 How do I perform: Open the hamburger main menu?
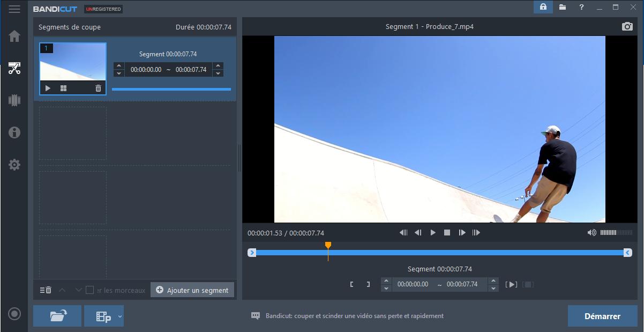14,9
